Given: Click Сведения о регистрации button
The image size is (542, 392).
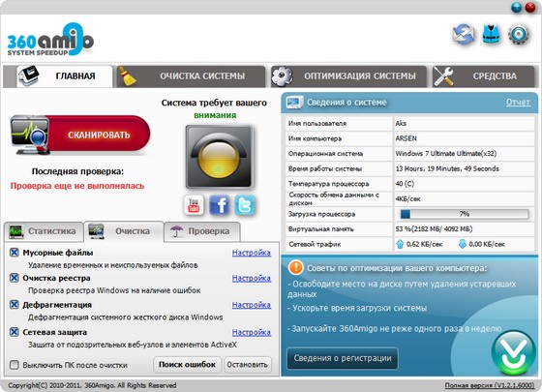Looking at the screenshot, I should click(x=343, y=358).
